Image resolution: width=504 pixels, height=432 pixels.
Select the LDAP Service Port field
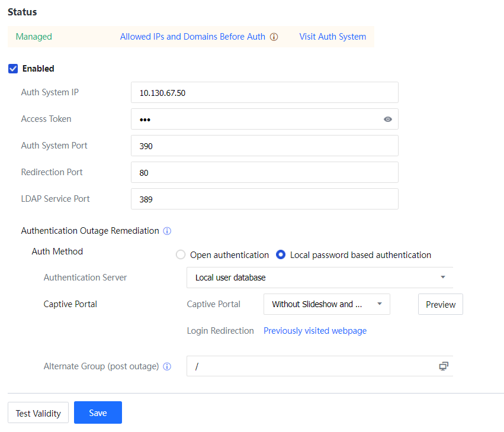coord(264,199)
